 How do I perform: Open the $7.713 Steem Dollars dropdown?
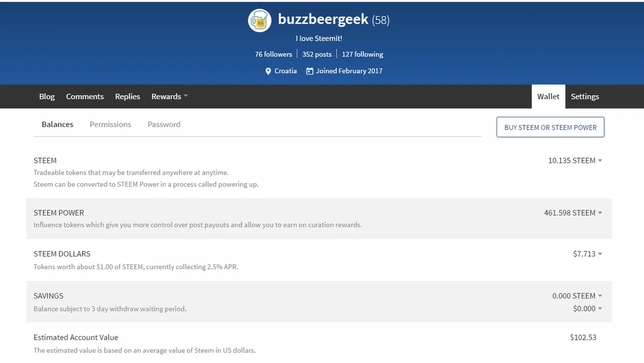point(587,254)
